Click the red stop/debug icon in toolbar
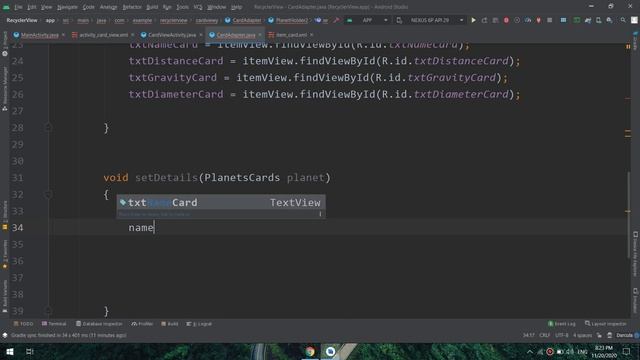The height and width of the screenshot is (360, 640). tap(506, 20)
